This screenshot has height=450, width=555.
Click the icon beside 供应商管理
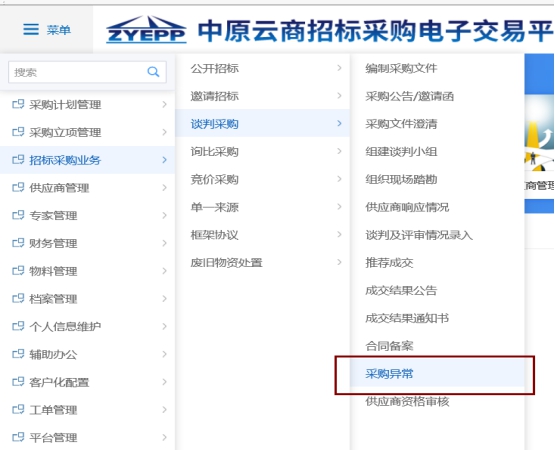[x=18, y=187]
